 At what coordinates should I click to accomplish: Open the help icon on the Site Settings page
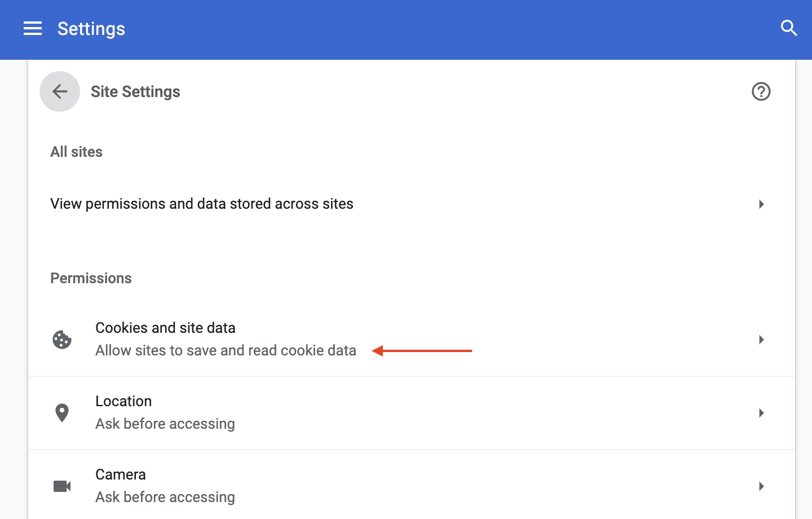761,91
